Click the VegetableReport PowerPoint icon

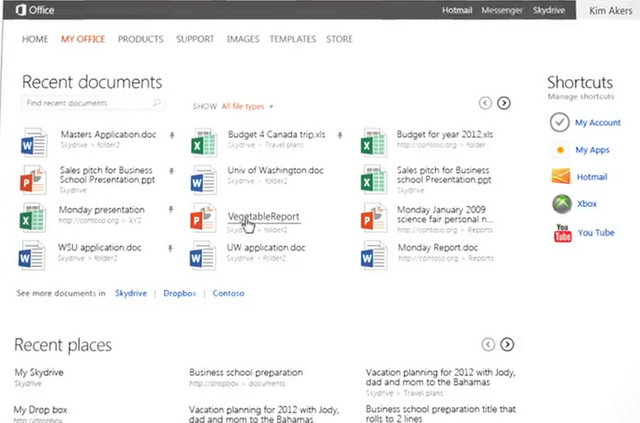click(x=203, y=218)
